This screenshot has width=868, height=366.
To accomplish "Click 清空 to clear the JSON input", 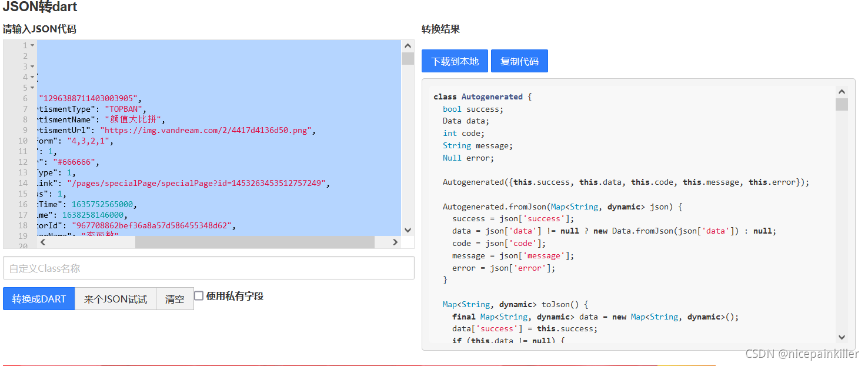I will pos(175,298).
